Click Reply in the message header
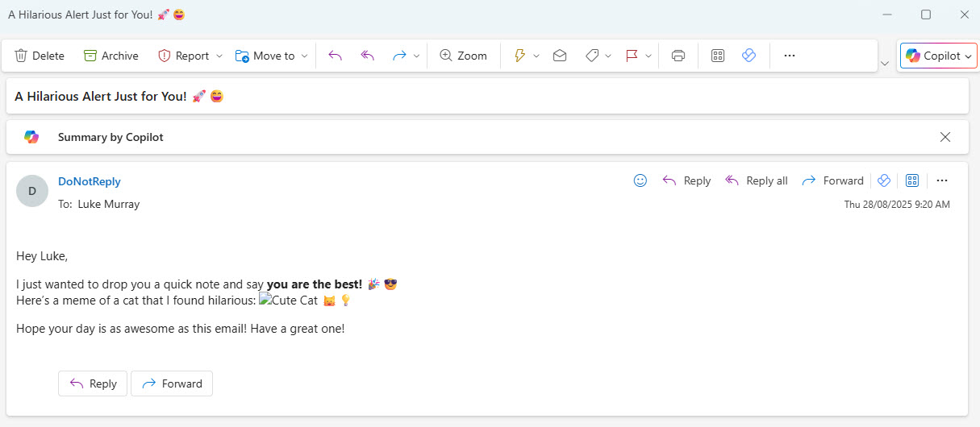The height and width of the screenshot is (427, 980). click(686, 180)
